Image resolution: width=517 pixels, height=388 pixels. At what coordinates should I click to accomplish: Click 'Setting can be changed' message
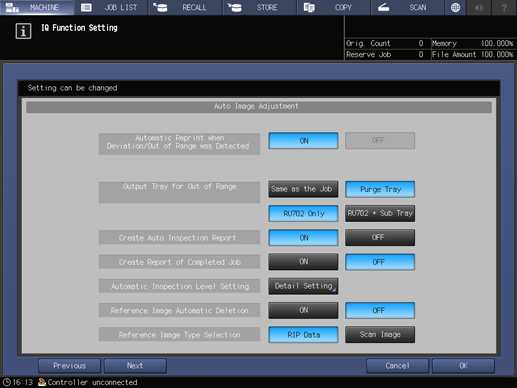[72, 88]
